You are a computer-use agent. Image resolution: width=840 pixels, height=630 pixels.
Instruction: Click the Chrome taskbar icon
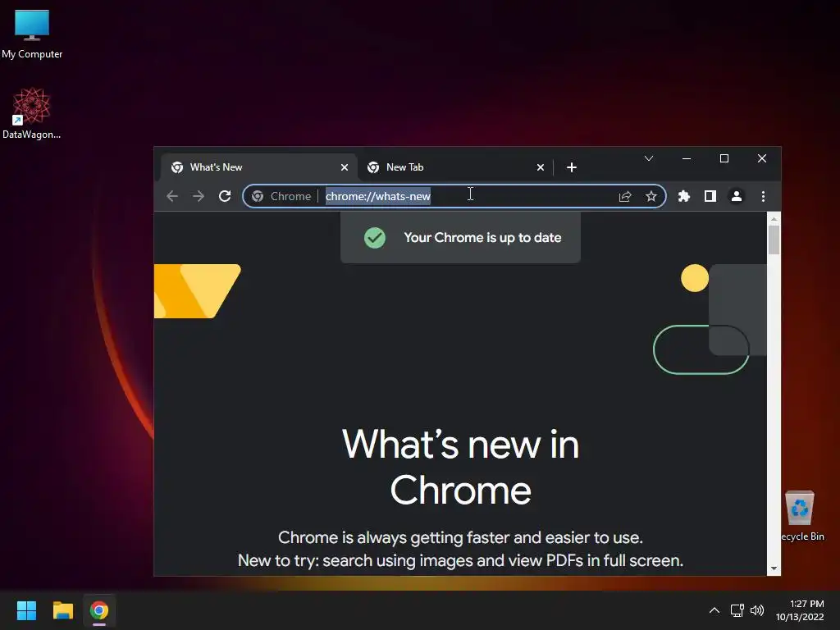point(99,610)
